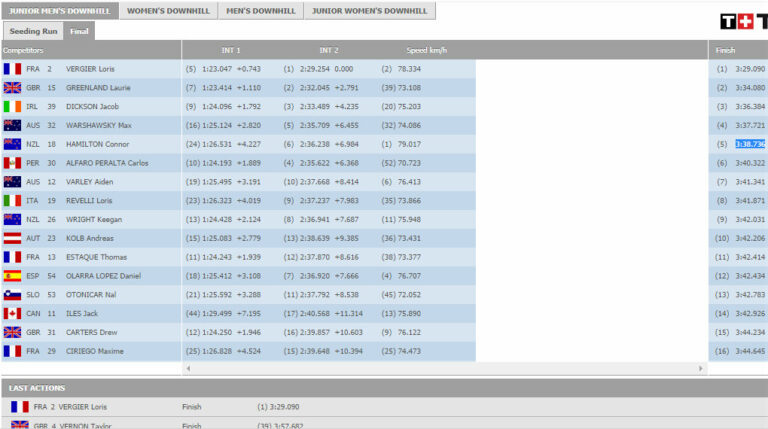Click the Australian flag next to Warshawsky Max
The image size is (768, 429).
click(x=12, y=126)
